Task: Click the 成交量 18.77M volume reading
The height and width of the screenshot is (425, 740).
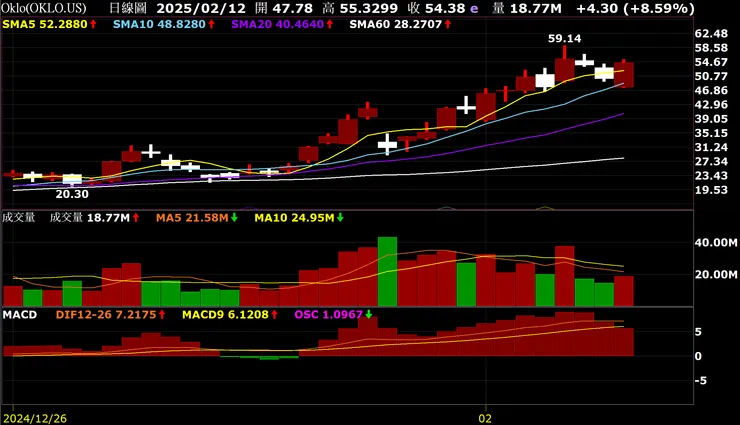Action: 90,217
